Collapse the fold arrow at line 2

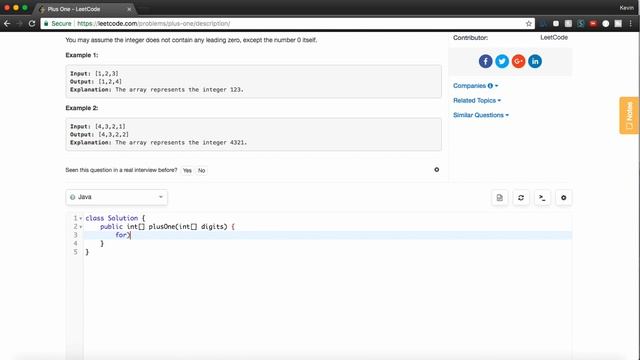tap(81, 227)
